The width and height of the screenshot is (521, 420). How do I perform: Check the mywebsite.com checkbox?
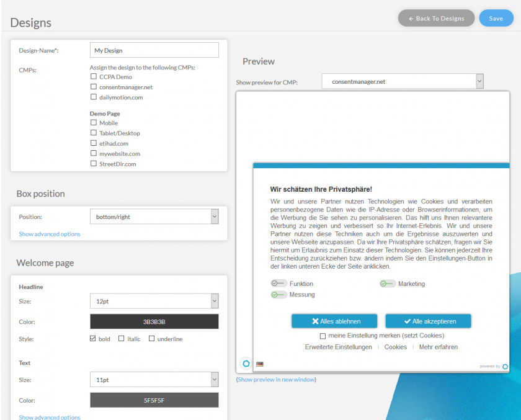pyautogui.click(x=94, y=153)
